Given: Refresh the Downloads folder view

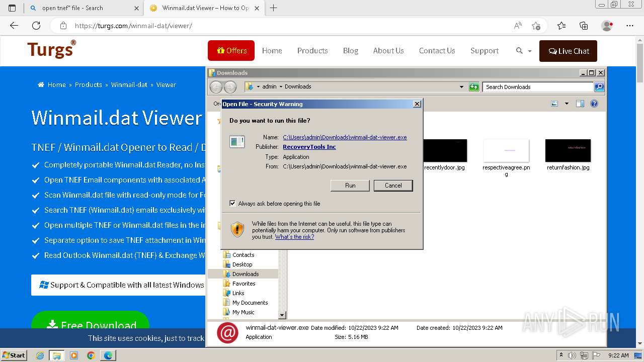Looking at the screenshot, I should 474,87.
